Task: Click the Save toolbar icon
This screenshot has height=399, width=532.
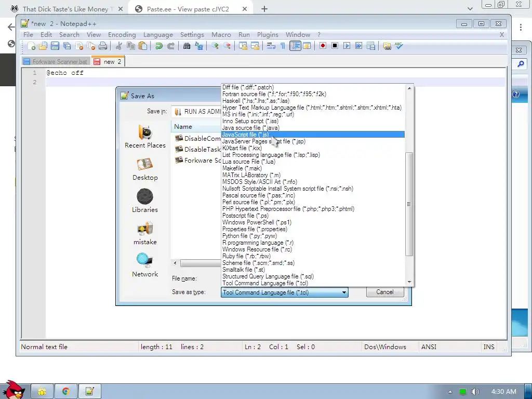Action: click(x=55, y=46)
